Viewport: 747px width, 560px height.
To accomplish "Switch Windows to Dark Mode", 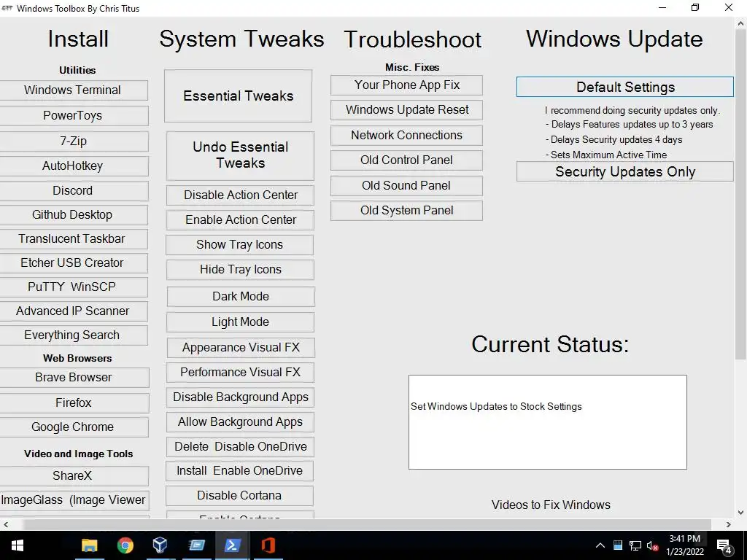I will click(241, 297).
